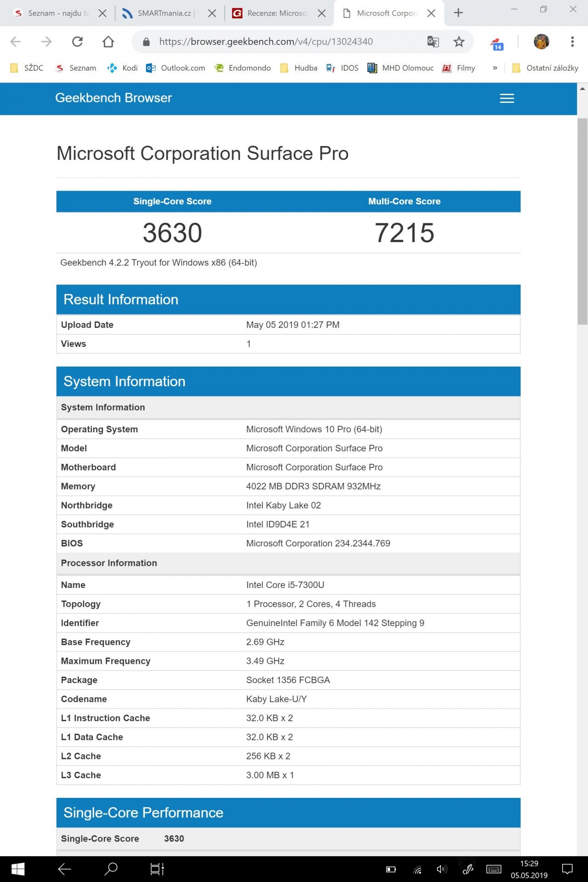Viewport: 588px width, 882px height.
Task: Open the Geekbench hamburger navigation menu
Action: [507, 98]
